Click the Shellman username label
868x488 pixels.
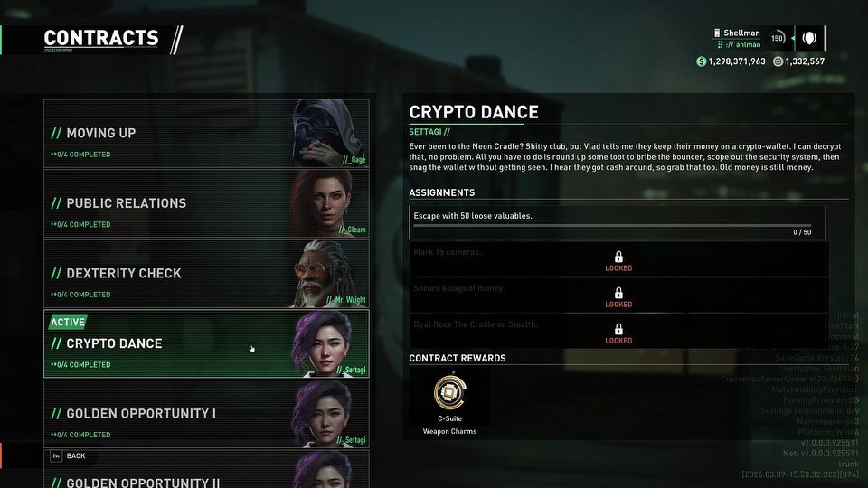click(x=741, y=33)
